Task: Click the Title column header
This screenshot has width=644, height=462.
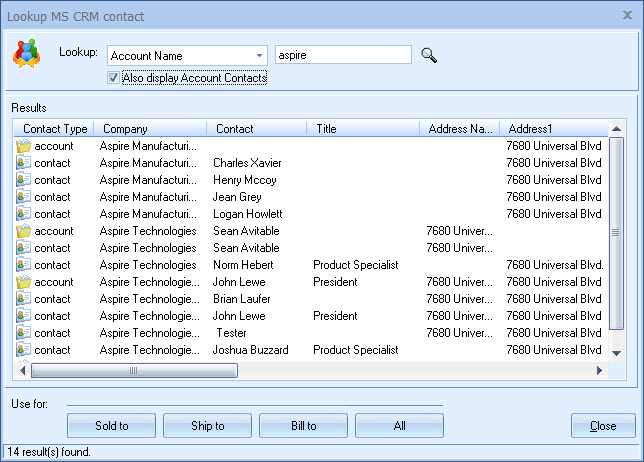Action: (363, 129)
